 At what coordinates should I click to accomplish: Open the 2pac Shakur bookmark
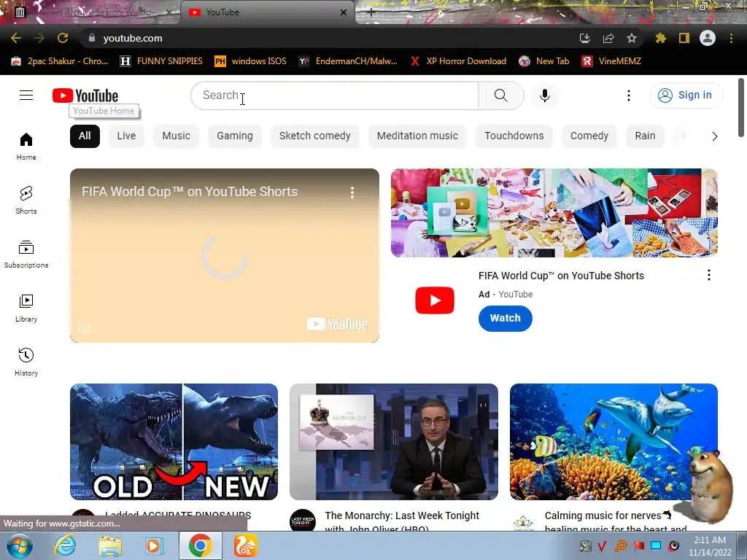(60, 61)
